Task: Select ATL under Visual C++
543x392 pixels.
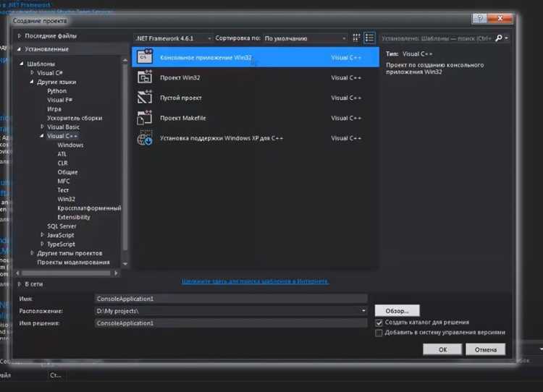Action: [62, 154]
